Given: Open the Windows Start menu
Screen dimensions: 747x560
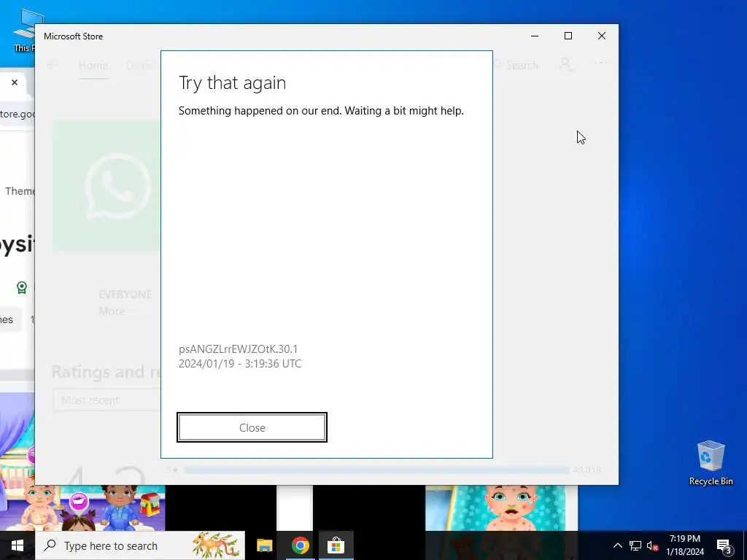Looking at the screenshot, I should 18,545.
